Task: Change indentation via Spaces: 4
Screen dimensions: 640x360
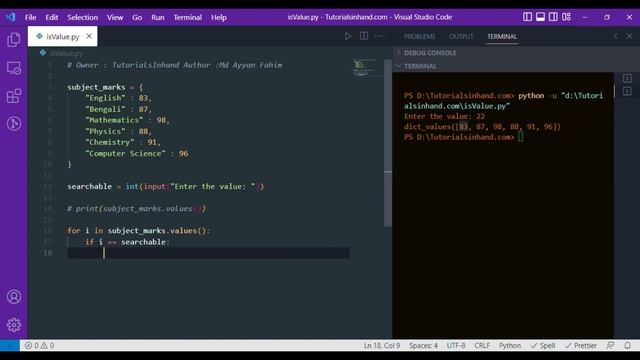Action: [x=423, y=346]
